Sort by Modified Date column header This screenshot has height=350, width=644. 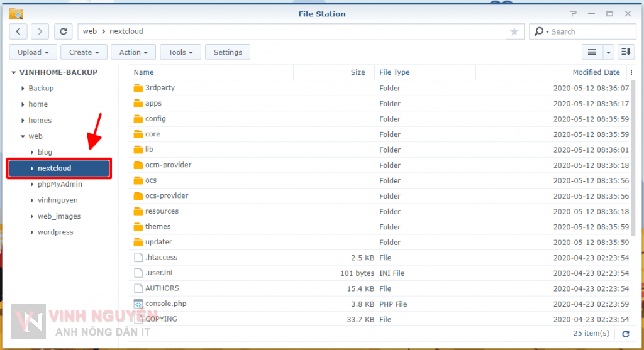[596, 72]
